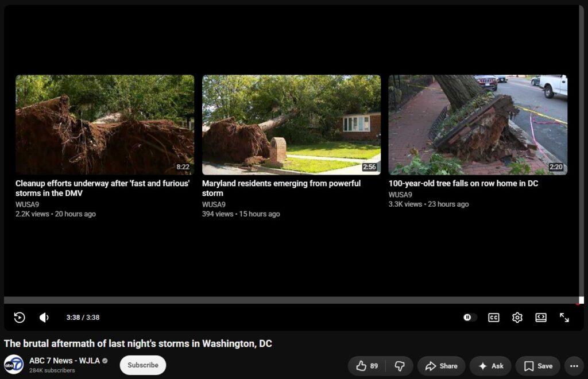Toggle the autoplay switch
This screenshot has height=379, width=588.
click(x=470, y=318)
